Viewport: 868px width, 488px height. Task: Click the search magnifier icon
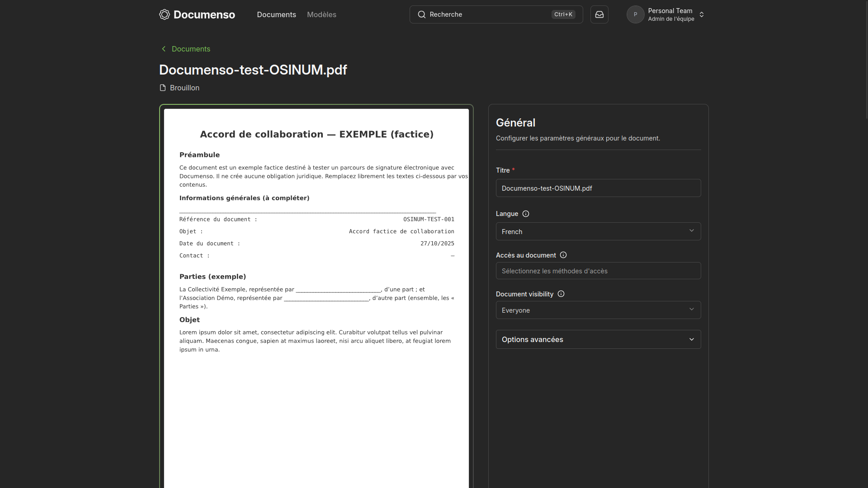point(421,14)
